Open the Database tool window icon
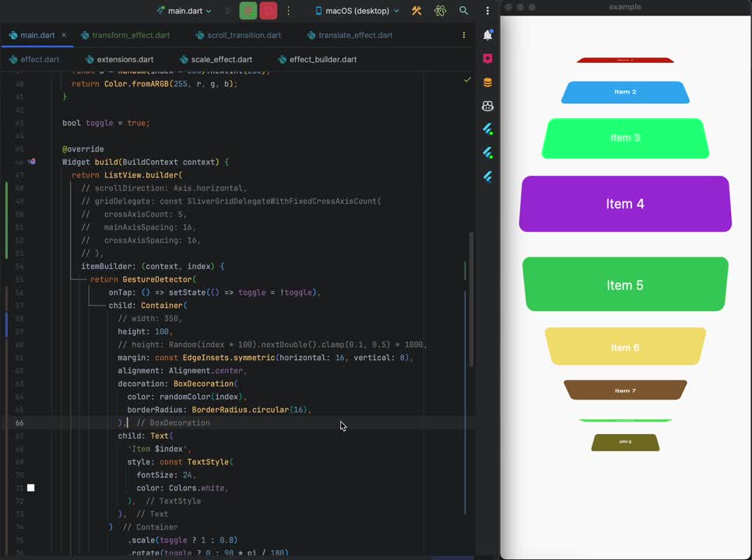Viewport: 752px width, 560px height. click(487, 82)
